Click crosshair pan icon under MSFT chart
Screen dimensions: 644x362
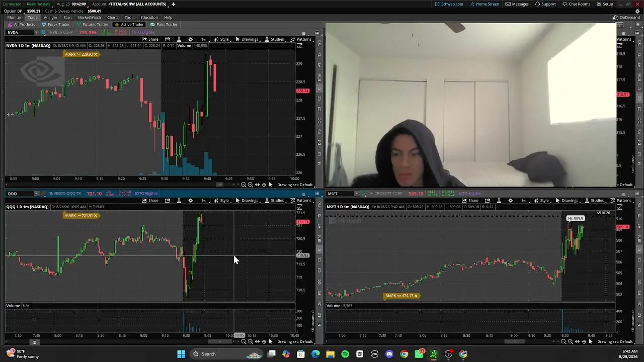(x=584, y=341)
